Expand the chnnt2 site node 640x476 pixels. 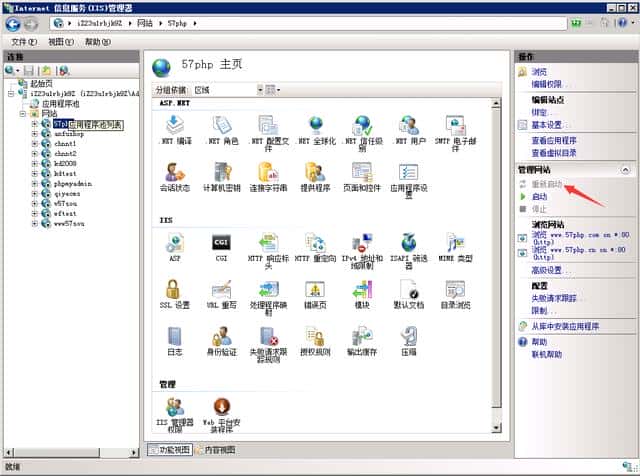click(x=35, y=153)
